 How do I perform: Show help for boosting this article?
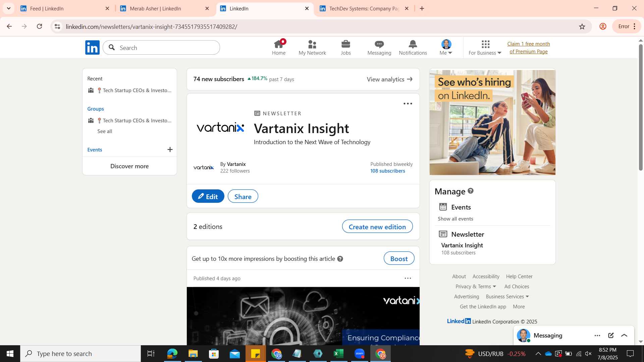coord(340,259)
